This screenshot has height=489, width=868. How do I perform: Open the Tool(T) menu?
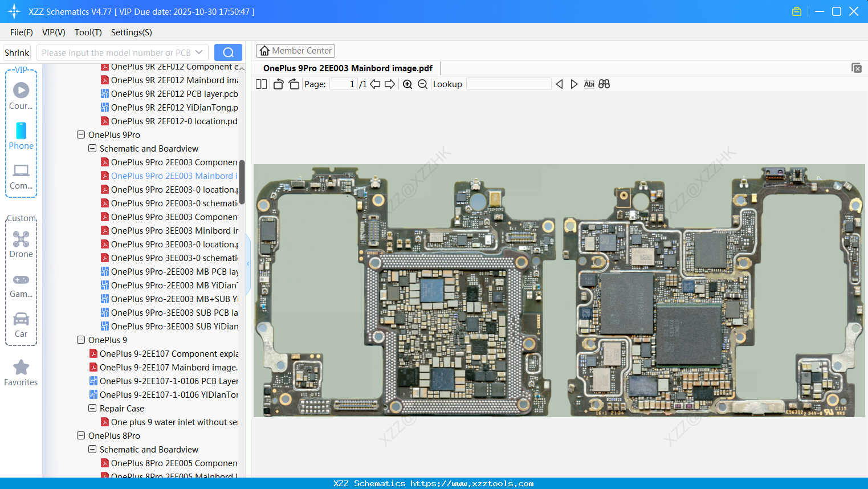(88, 32)
